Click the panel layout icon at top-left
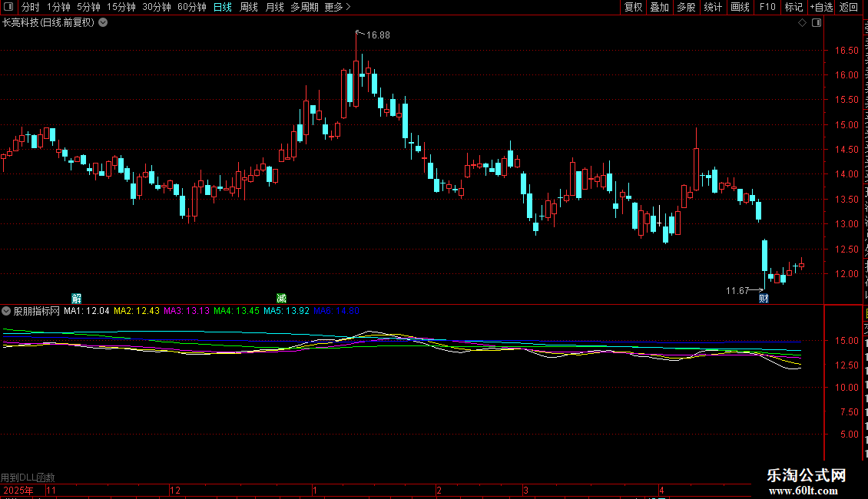Viewport: 868px width, 499px height. (8, 7)
